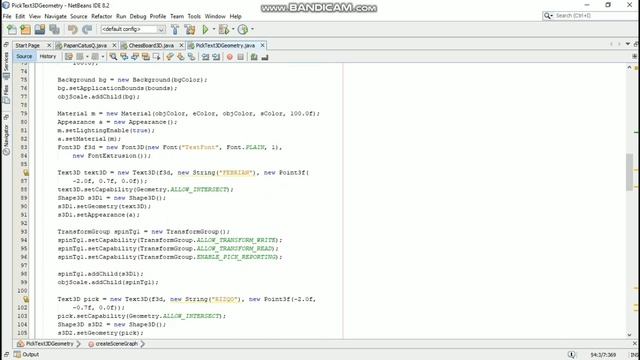
Task: Open the Window menu
Action: coord(215,16)
